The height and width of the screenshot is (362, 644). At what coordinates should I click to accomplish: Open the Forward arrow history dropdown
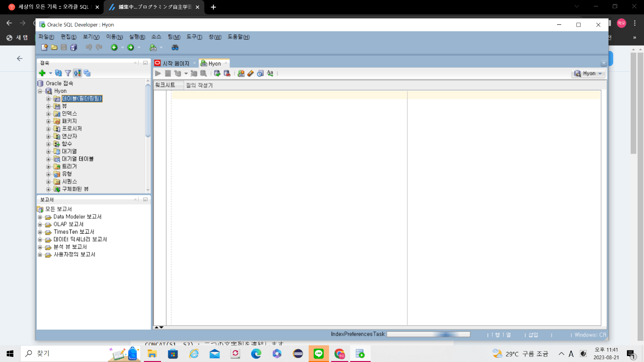point(139,47)
